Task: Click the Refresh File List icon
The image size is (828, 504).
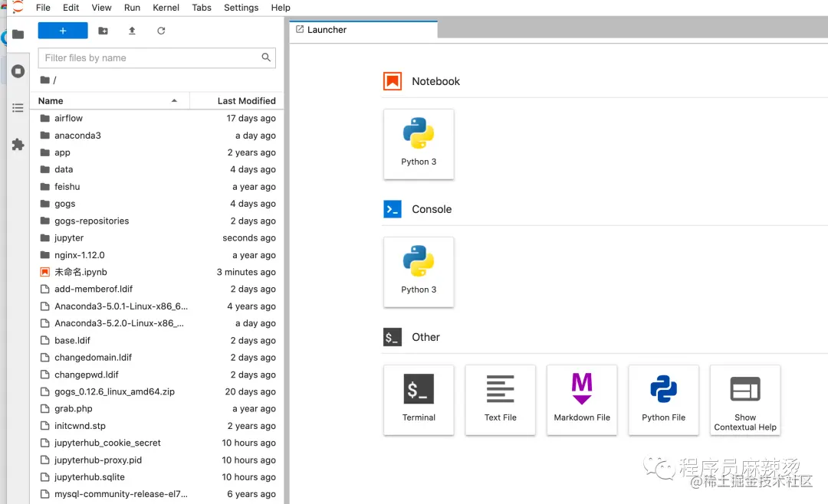Action: tap(161, 31)
